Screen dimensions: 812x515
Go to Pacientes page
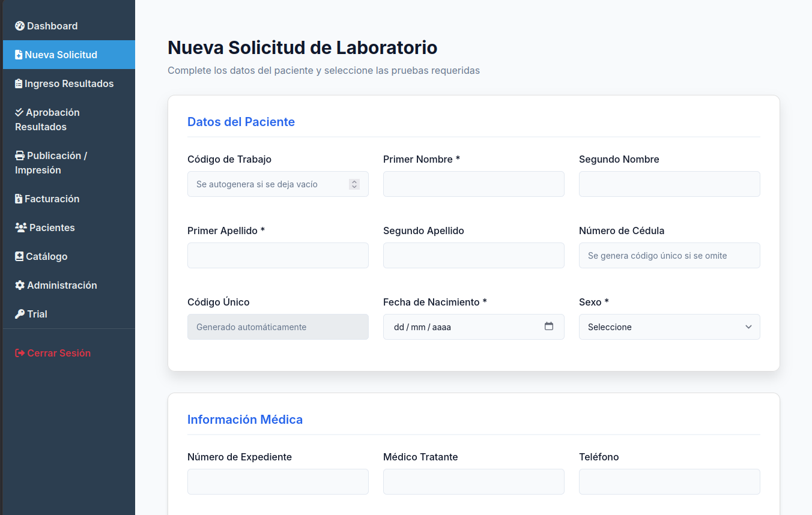pyautogui.click(x=69, y=227)
